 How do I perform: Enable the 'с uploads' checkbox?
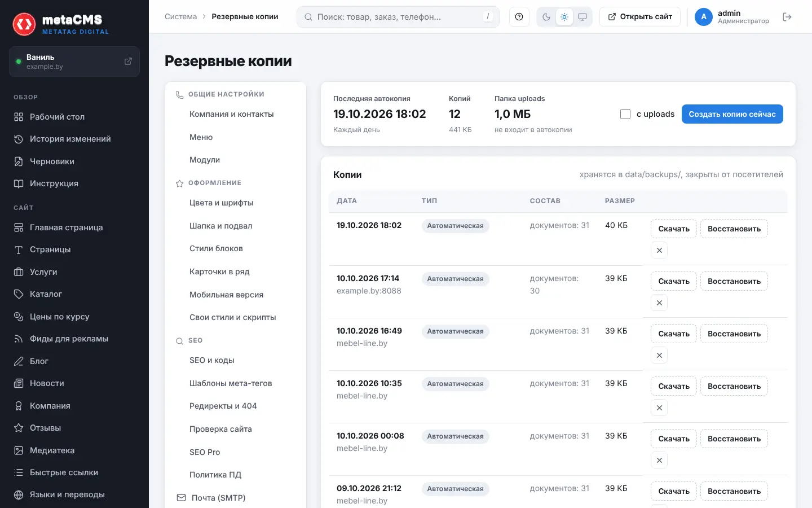[625, 114]
